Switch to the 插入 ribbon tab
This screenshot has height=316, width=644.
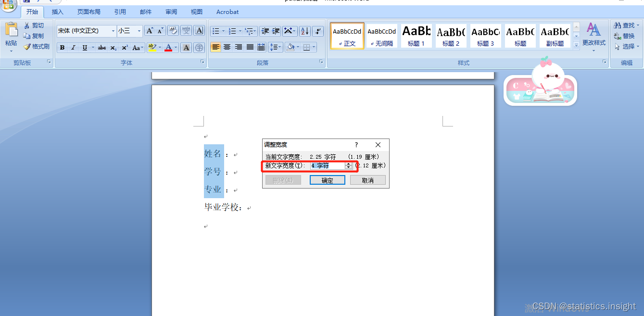[x=57, y=12]
